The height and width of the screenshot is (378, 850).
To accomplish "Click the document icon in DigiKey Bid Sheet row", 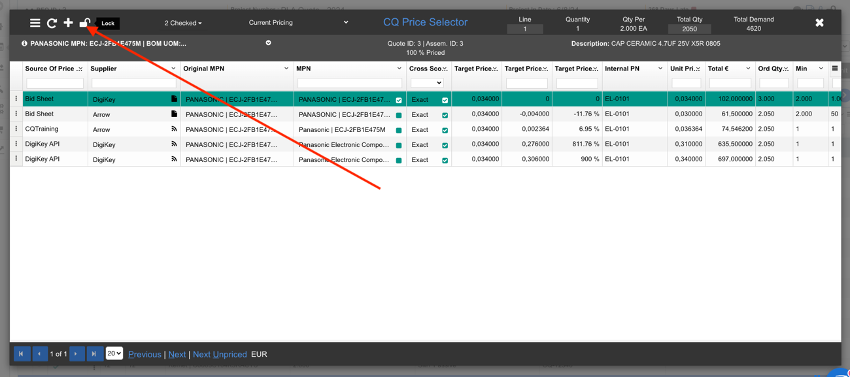I will click(x=174, y=99).
